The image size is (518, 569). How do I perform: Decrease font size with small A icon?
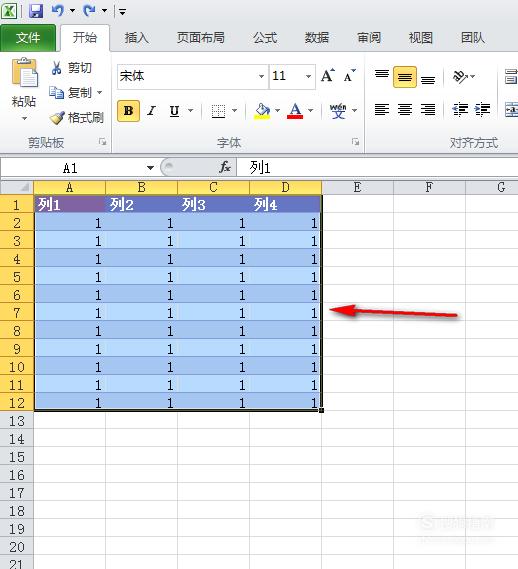click(x=350, y=75)
